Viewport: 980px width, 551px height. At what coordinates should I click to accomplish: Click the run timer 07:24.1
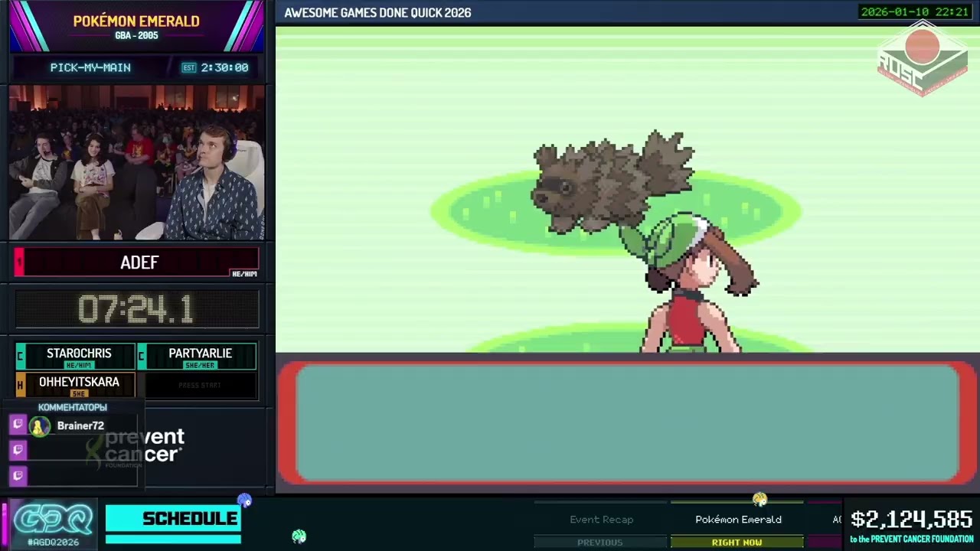(x=136, y=309)
